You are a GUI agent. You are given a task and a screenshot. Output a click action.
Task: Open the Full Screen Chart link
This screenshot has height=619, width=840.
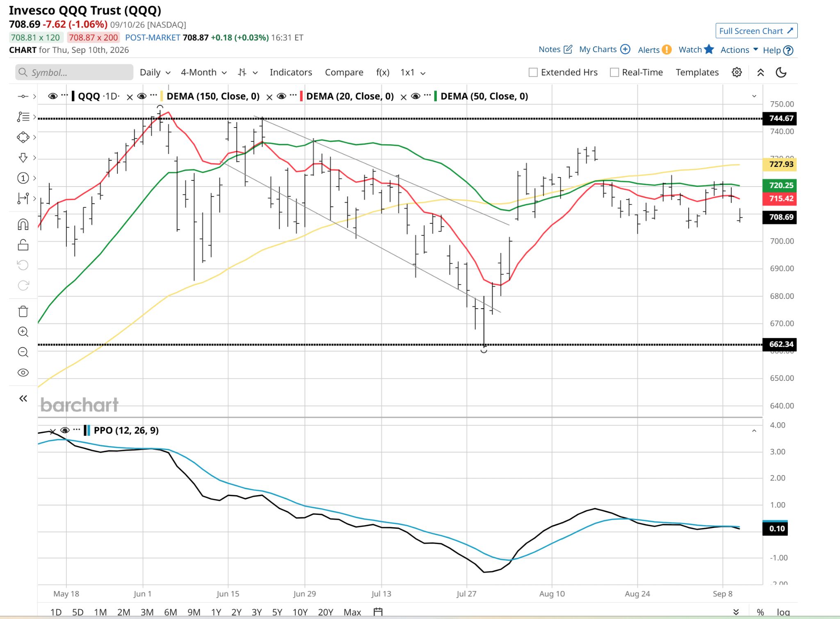point(756,31)
